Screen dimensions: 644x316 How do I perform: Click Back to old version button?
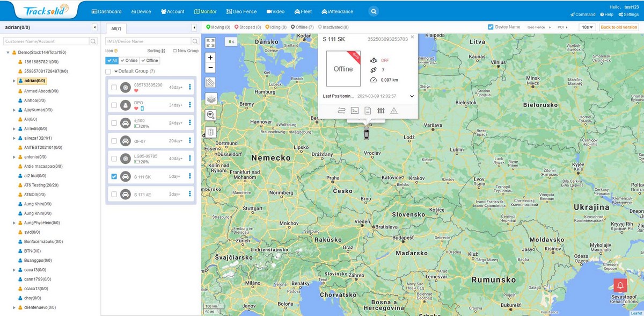tap(619, 27)
